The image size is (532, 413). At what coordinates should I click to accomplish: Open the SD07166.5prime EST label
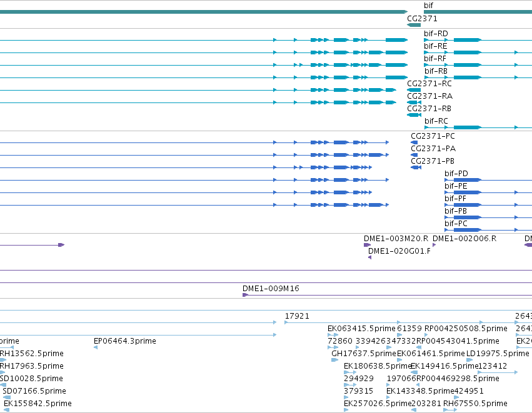pyautogui.click(x=34, y=391)
